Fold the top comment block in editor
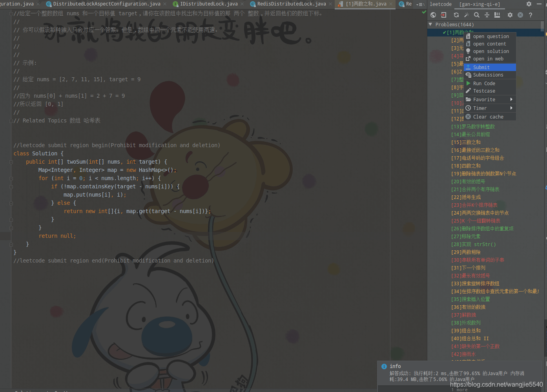The width and height of the screenshot is (547, 392). [11, 13]
